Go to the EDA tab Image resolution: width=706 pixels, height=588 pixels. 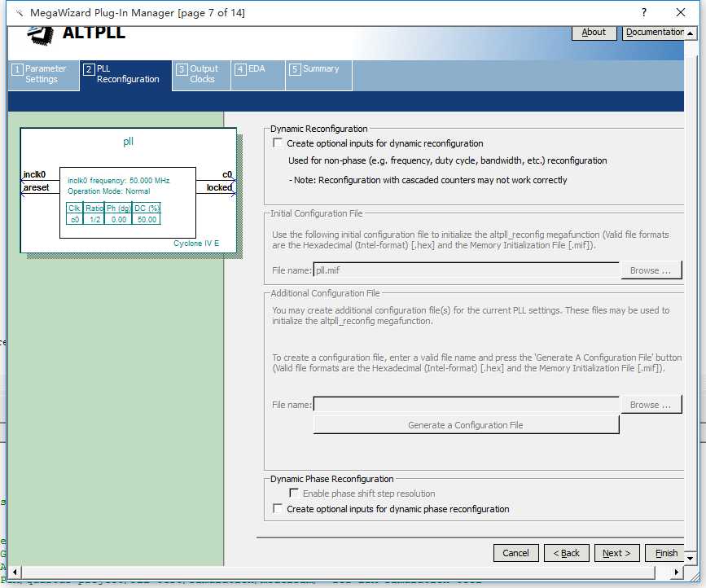257,75
